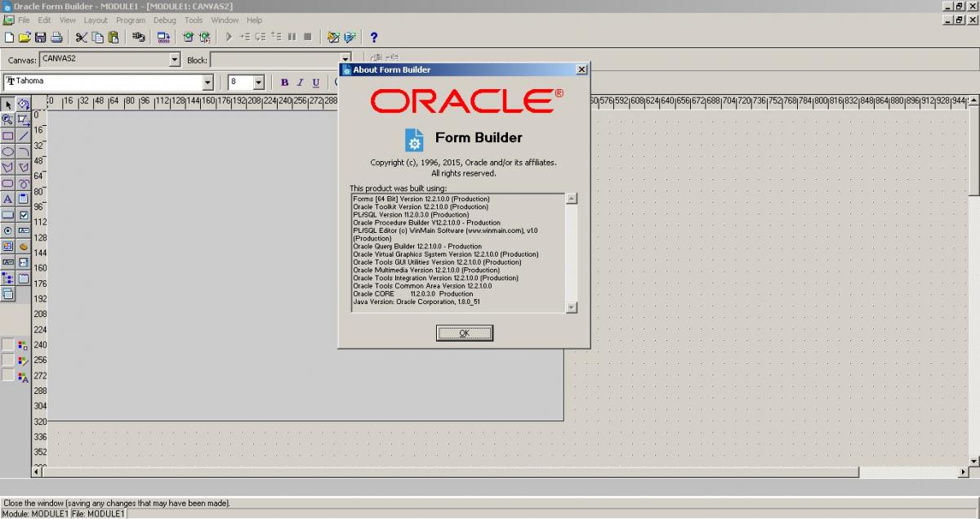Screen dimensions: 980x519
Task: Click the Save icon in the toolbar
Action: [40, 37]
